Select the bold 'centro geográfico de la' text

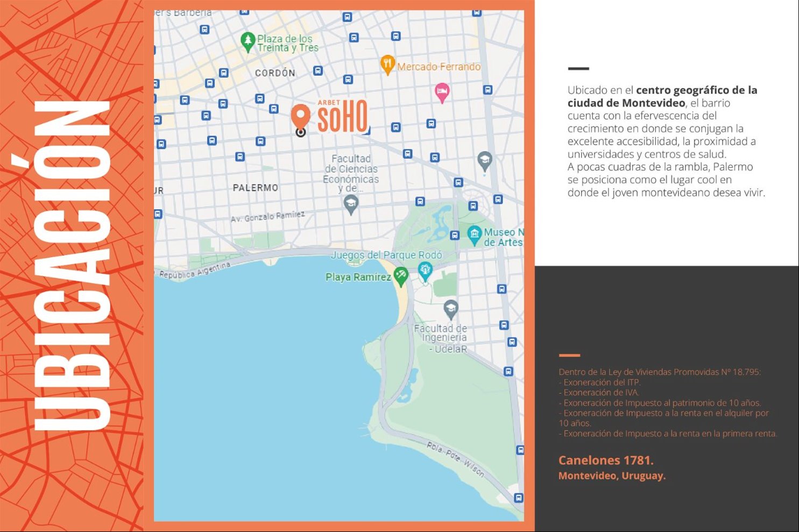pyautogui.click(x=696, y=90)
